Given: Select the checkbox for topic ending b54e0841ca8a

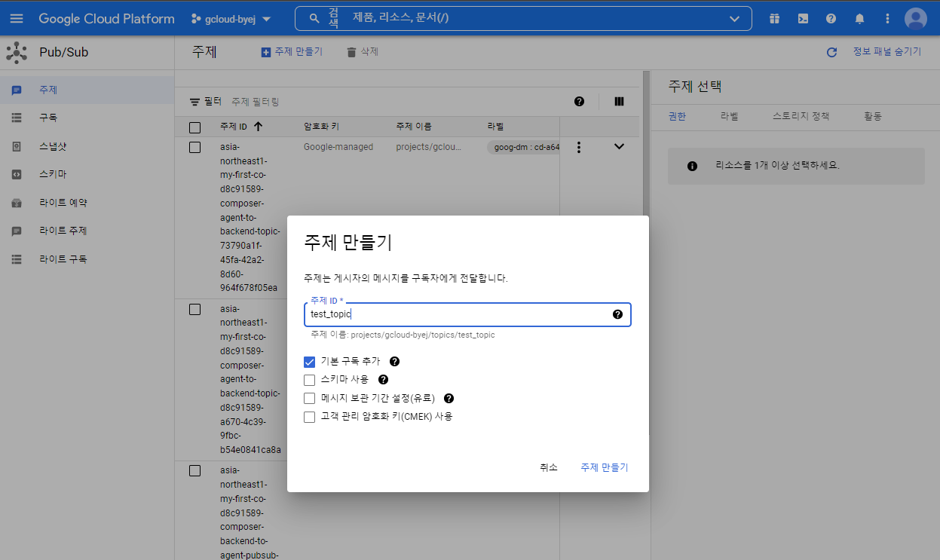Looking at the screenshot, I should tap(194, 309).
